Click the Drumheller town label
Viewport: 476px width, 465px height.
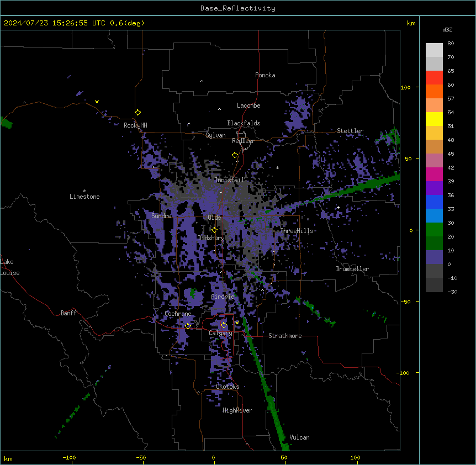[352, 269]
